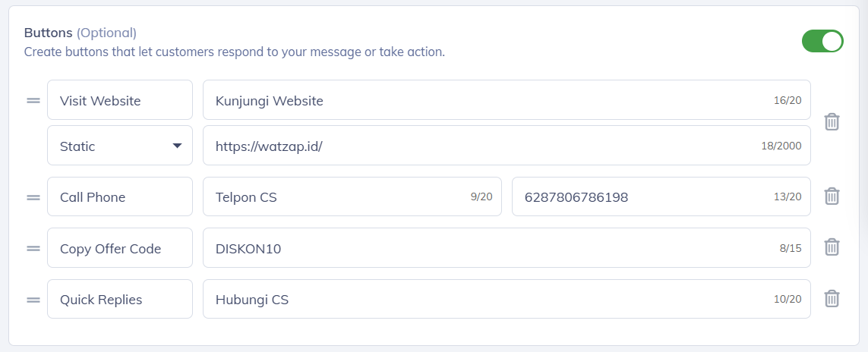This screenshot has width=868, height=352.
Task: Click the Quick Replies type field
Action: (x=120, y=300)
